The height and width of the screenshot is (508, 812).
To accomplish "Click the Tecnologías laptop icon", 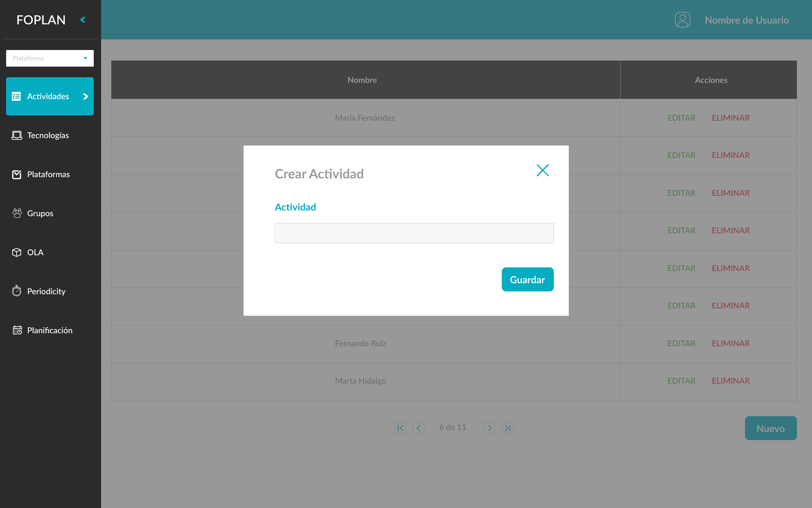I will (16, 135).
